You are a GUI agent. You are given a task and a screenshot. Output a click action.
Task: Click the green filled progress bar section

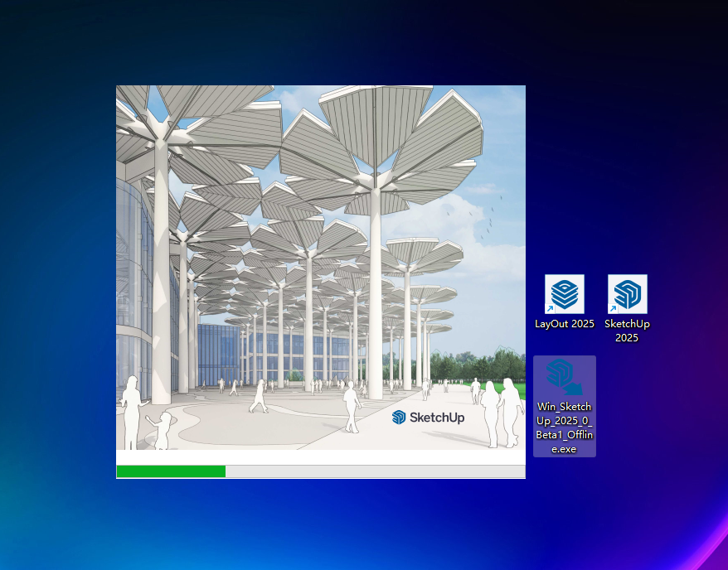point(171,471)
